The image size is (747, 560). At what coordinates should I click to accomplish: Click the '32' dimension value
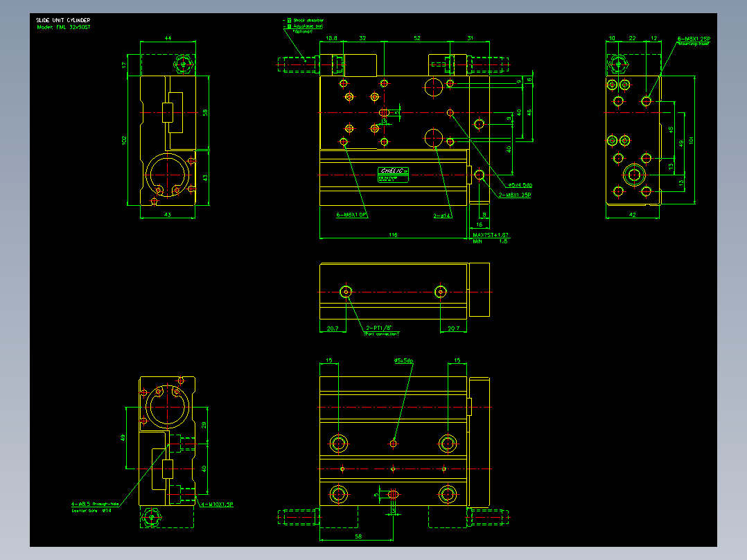tap(362, 38)
